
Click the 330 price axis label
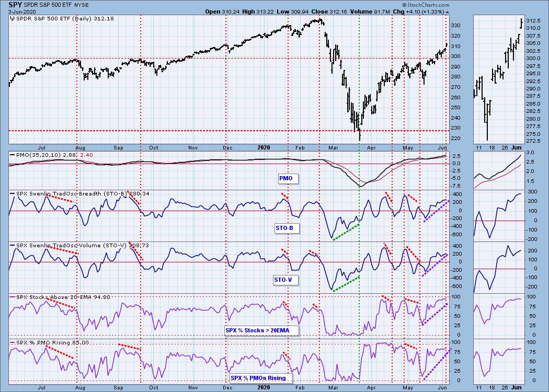pyautogui.click(x=455, y=26)
